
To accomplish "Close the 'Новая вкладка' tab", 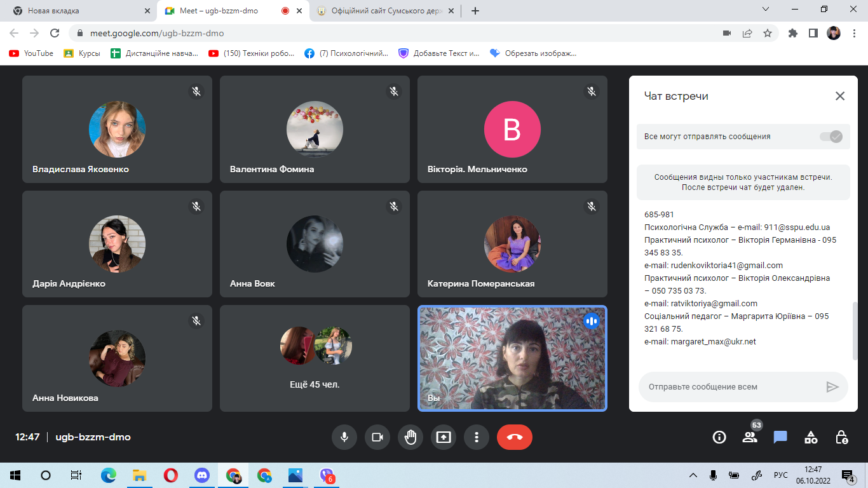I will tap(147, 11).
